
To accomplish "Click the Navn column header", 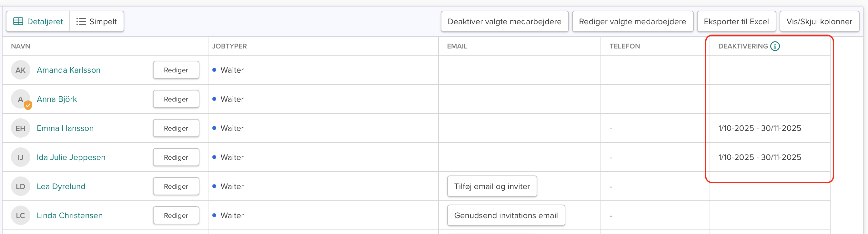I will [21, 46].
